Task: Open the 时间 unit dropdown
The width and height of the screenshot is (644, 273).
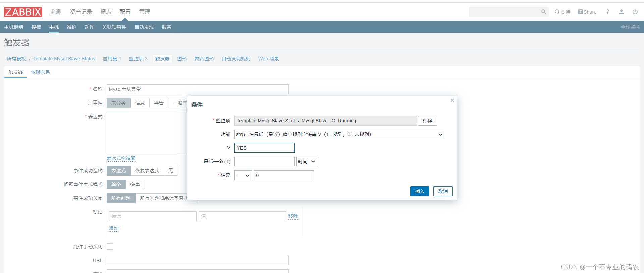Action: [x=307, y=162]
